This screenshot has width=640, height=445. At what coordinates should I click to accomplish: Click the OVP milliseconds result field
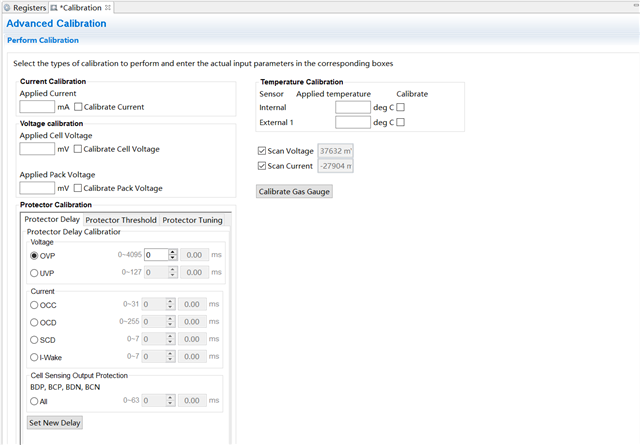194,255
